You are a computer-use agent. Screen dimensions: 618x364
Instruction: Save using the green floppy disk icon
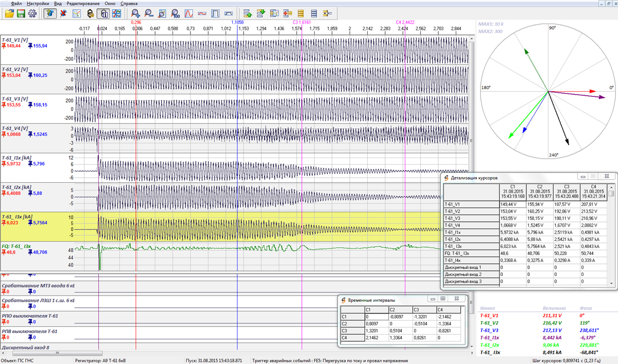pos(21,13)
